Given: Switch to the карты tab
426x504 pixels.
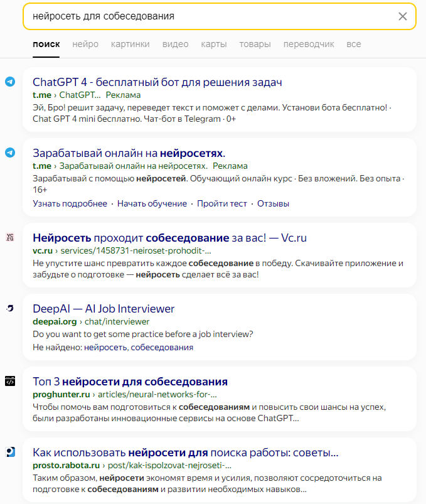Looking at the screenshot, I should coord(214,44).
